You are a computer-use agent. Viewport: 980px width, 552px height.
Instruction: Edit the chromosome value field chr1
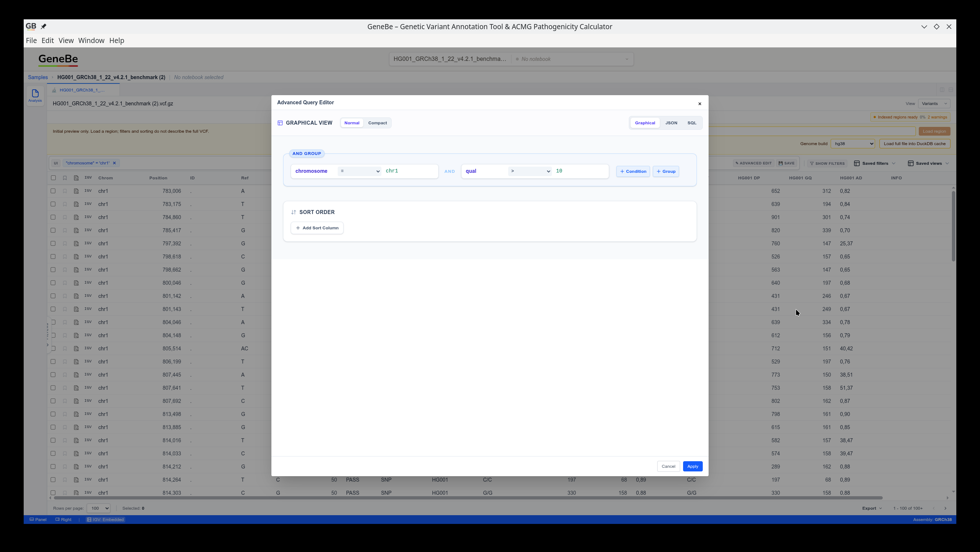coord(410,171)
